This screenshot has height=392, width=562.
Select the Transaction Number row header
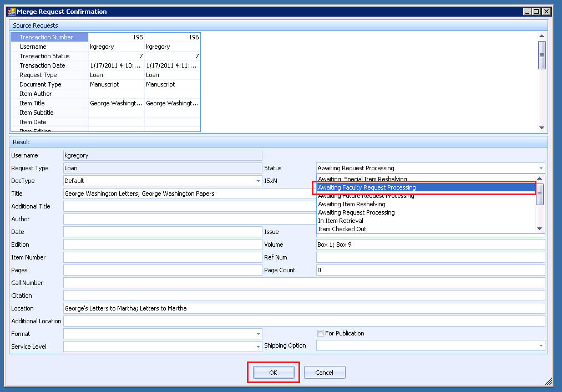coord(49,37)
